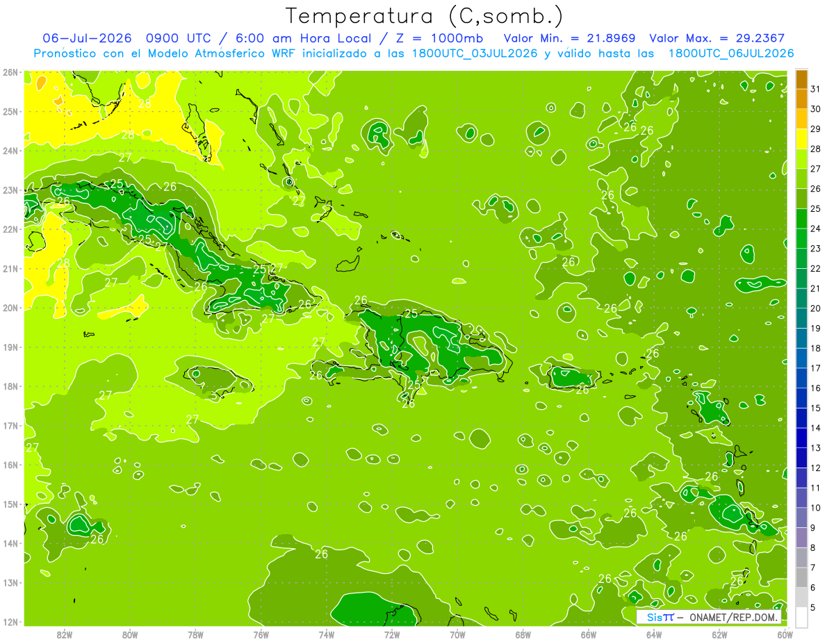Click the 'SisTT - ONAMET/REP.DOM.' credit box
This screenshot has height=644, width=834.
[x=710, y=617]
